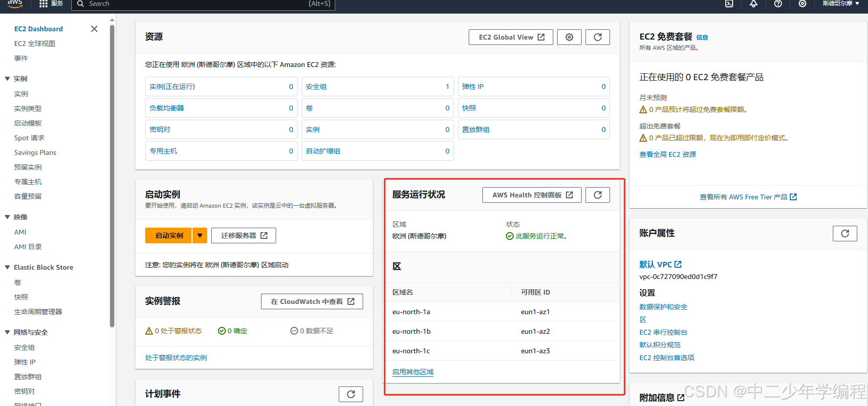
Task: Open the region dropdown 斯德哥尔摩
Action: (841, 3)
